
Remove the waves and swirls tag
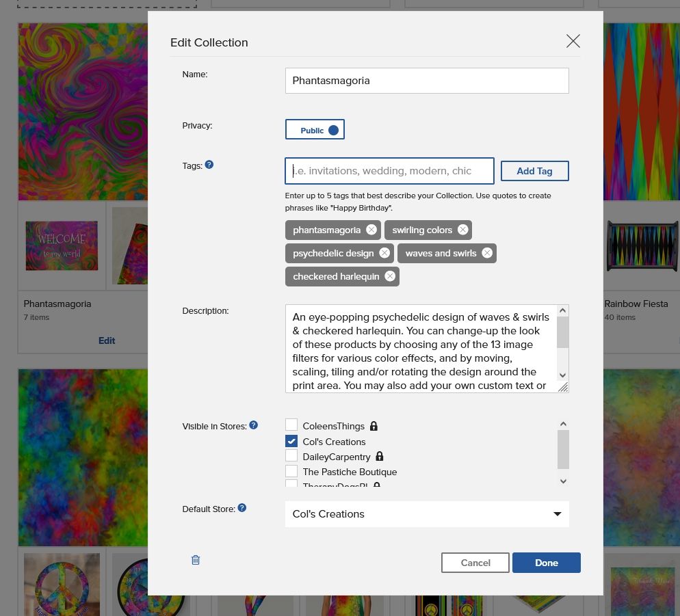[x=487, y=253]
